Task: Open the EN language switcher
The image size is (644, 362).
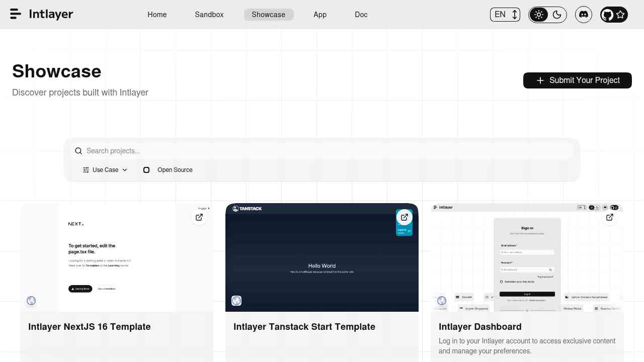Action: [x=505, y=15]
